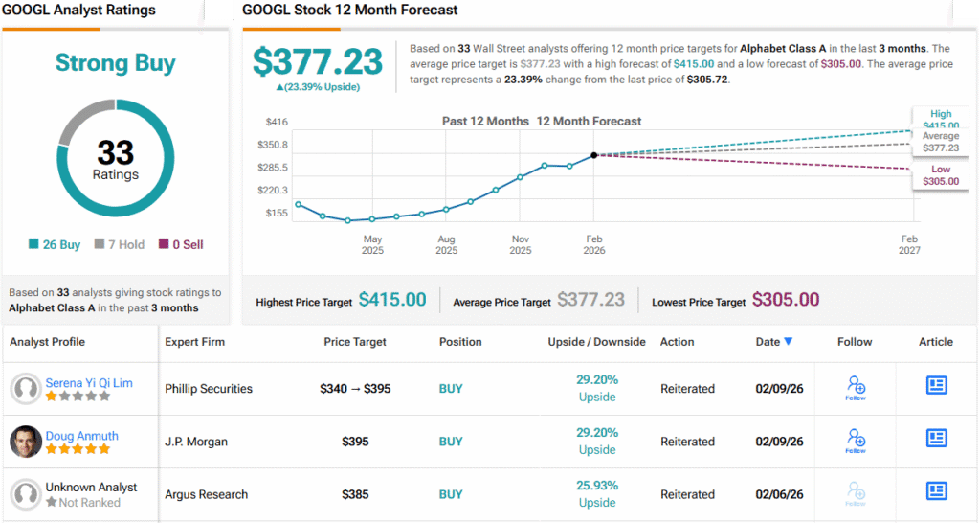Open Doug Anmuth analyst profile link
This screenshot has height=523, width=980.
point(81,436)
